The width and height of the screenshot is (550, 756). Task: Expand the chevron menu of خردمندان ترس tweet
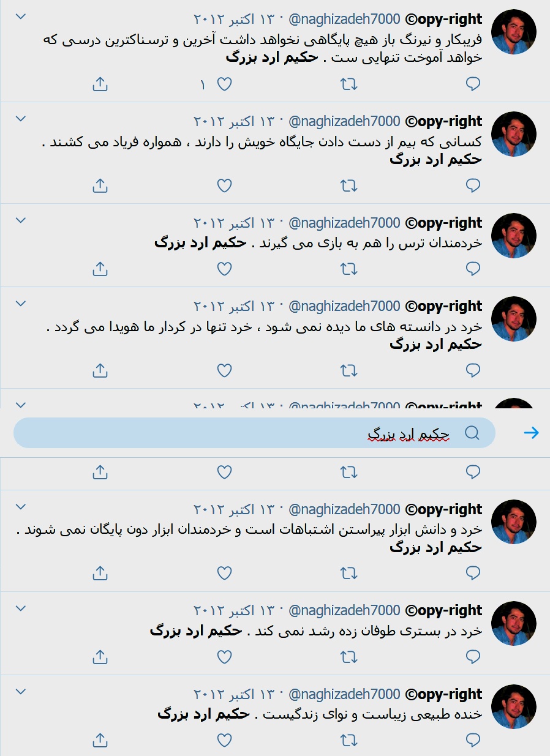coord(20,220)
